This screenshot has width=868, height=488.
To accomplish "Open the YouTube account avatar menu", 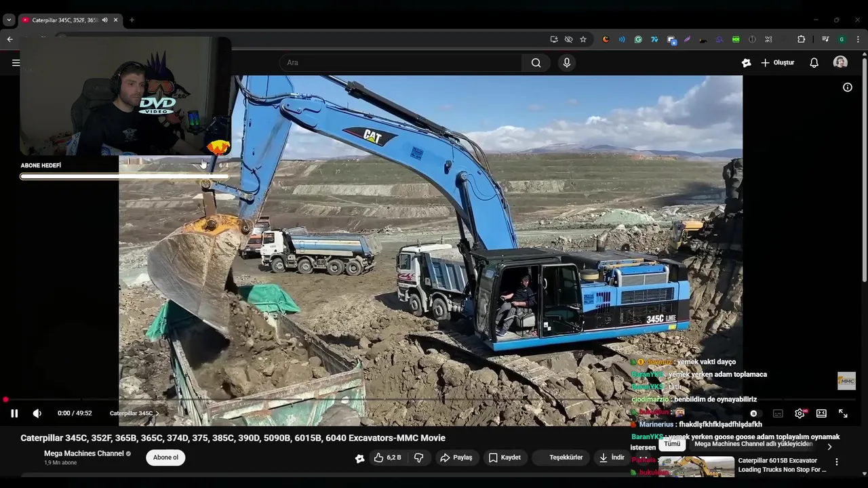I will tap(840, 62).
